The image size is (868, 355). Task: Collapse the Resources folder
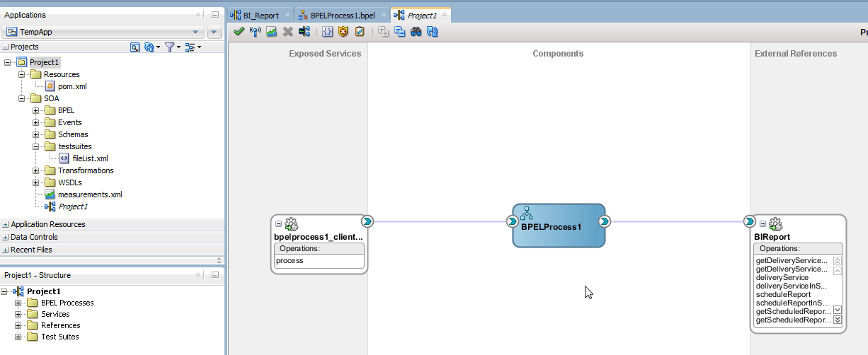(22, 74)
